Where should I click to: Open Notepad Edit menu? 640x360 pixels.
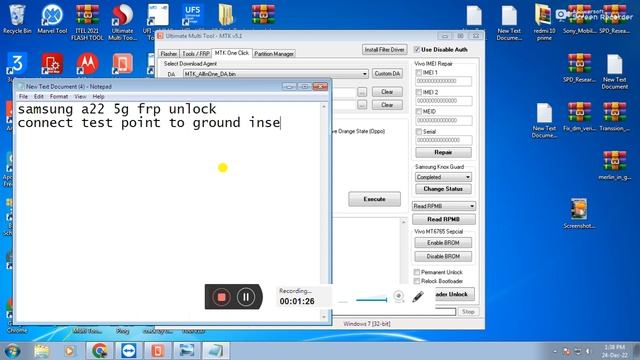[39, 96]
